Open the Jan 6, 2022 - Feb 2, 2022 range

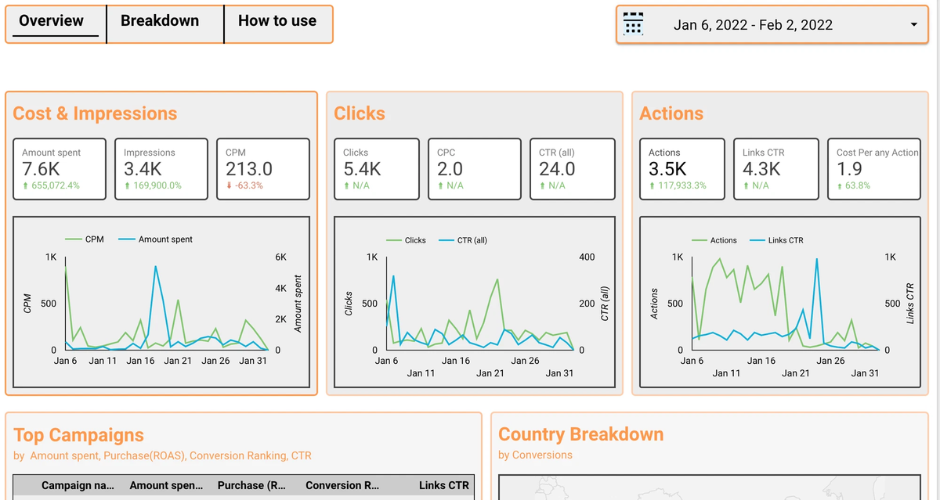753,25
